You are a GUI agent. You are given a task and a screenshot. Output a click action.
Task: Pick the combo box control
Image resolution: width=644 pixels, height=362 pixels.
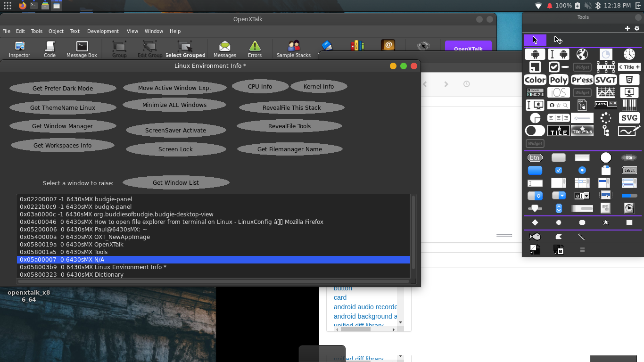click(582, 196)
